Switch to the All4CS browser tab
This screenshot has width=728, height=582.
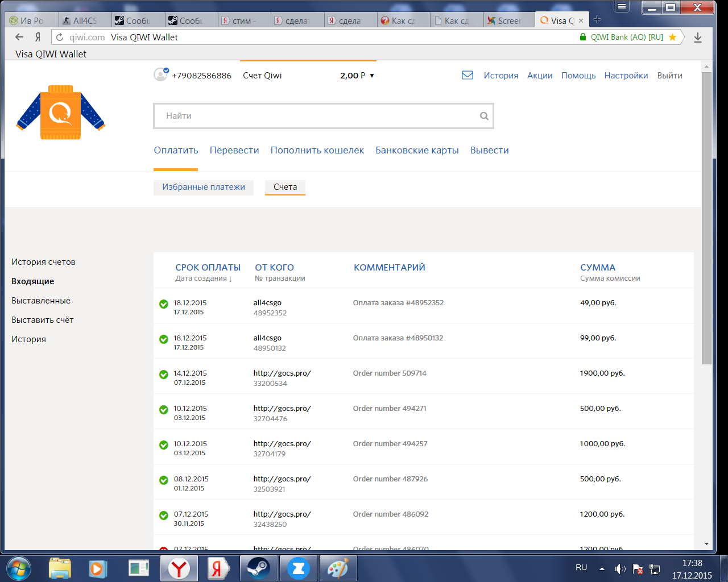(x=85, y=20)
